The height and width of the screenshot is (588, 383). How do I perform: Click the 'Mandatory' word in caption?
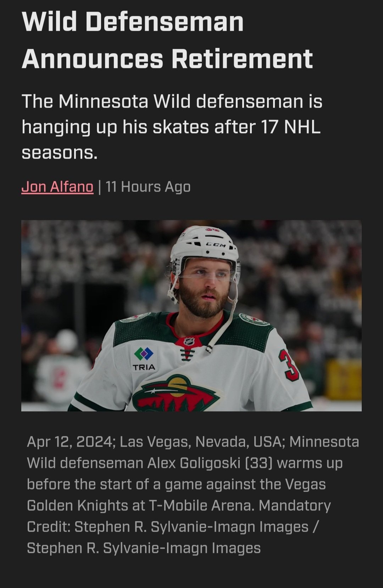point(295,505)
